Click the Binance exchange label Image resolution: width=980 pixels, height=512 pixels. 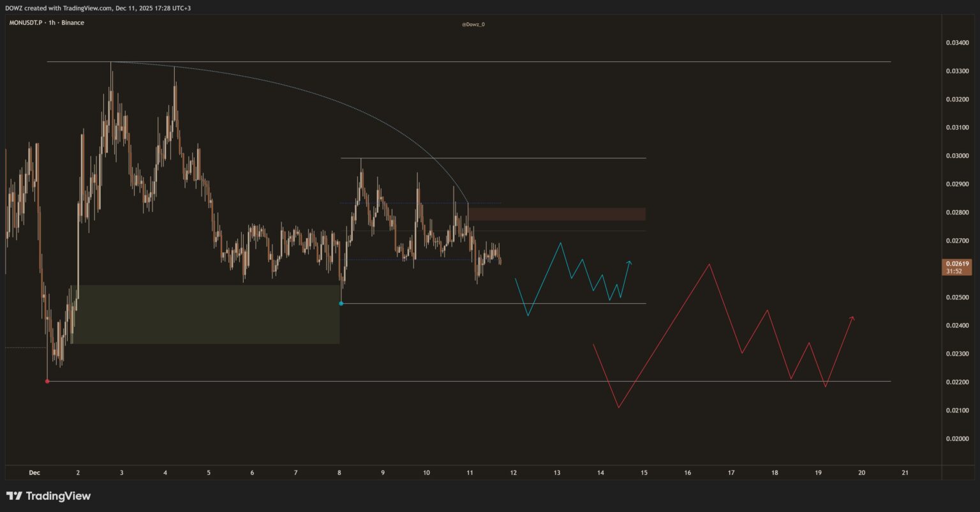click(73, 23)
